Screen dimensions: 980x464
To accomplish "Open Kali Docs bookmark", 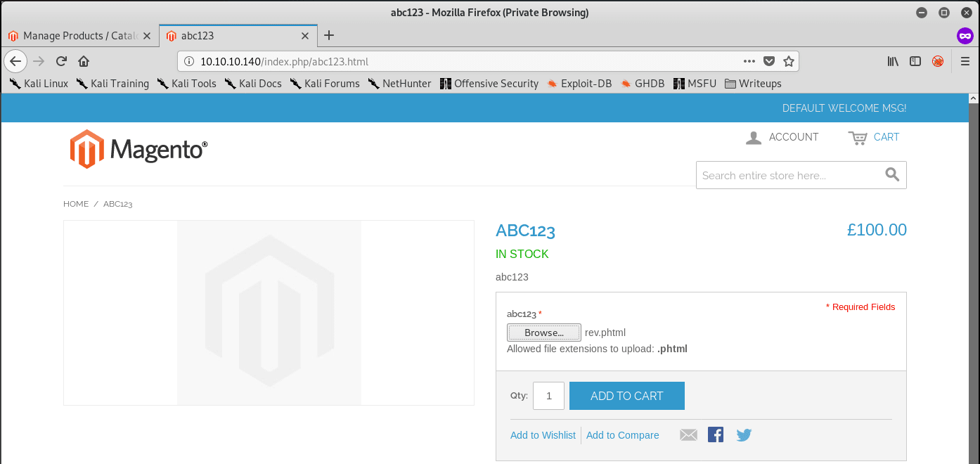I will pos(253,83).
